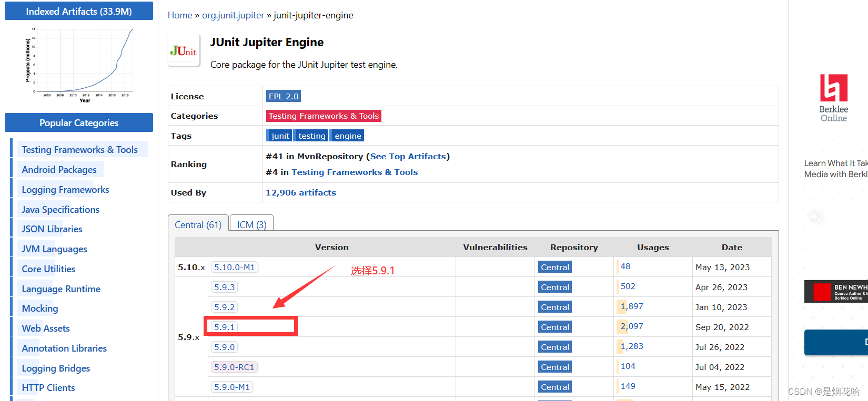Click the JUnit logo icon

(x=184, y=51)
